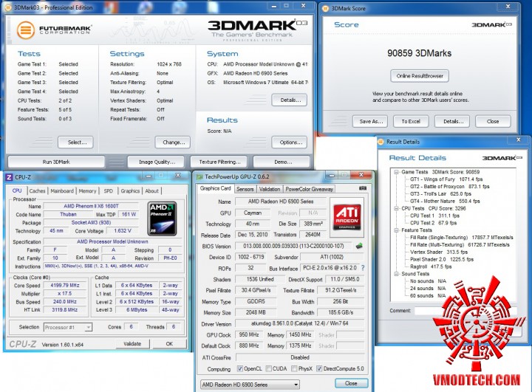
Task: Click the Futuremark orange logo icon
Action: [26, 30]
